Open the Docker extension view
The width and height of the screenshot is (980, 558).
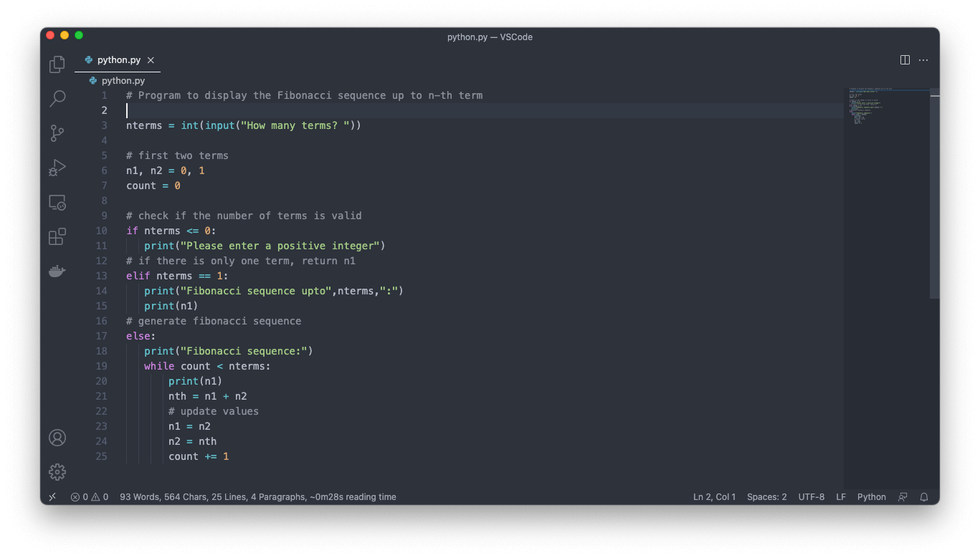(x=57, y=271)
